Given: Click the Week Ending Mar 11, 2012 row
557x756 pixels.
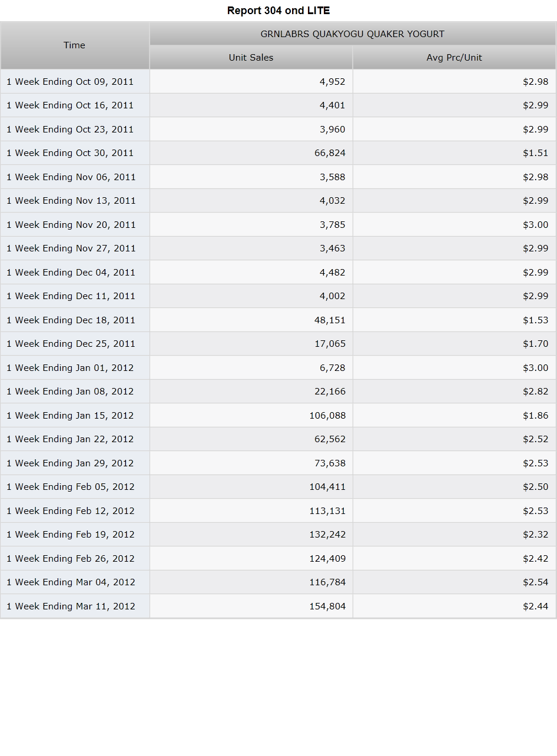Looking at the screenshot, I should point(278,606).
